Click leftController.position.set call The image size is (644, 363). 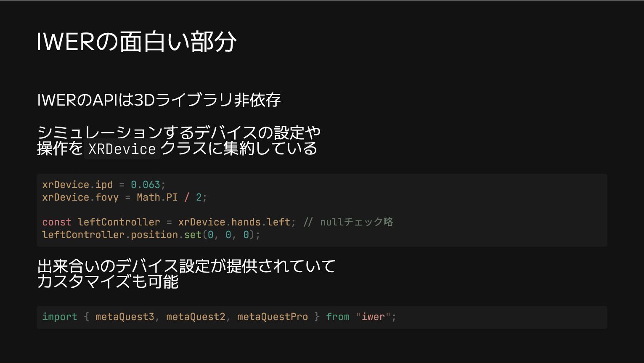[x=151, y=235]
